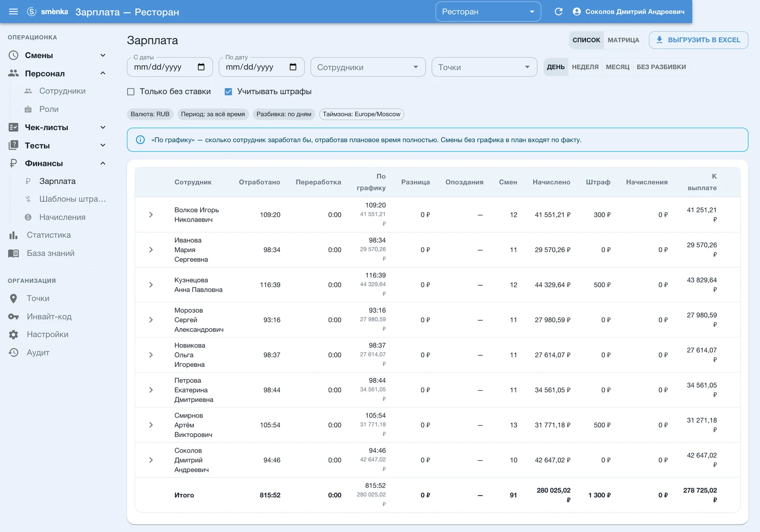Click ВЫГРУЗИТЬ В EXCEL button
The width and height of the screenshot is (760, 532).
click(698, 40)
